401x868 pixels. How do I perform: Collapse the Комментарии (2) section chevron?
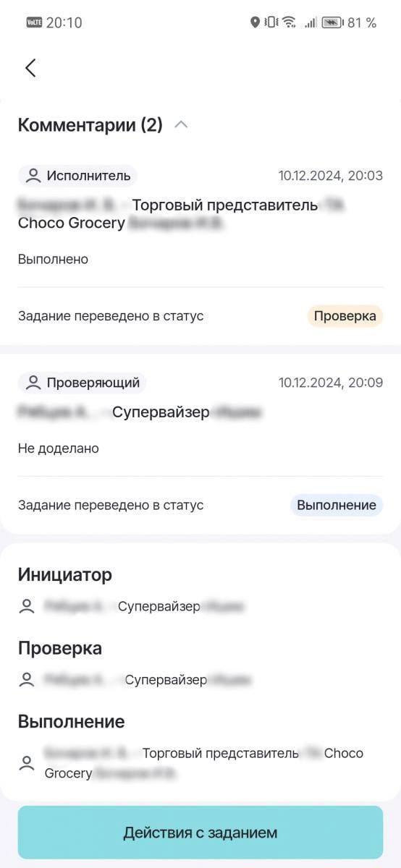pyautogui.click(x=182, y=124)
